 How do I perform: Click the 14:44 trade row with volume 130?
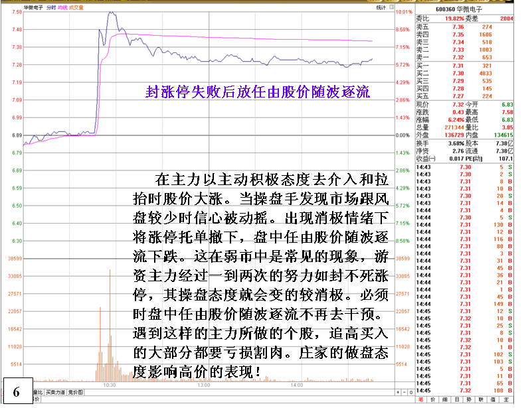coord(464,225)
